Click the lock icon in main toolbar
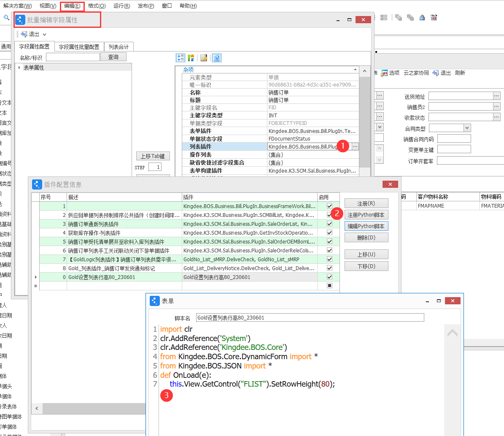The image size is (504, 436). pyautogui.click(x=422, y=18)
